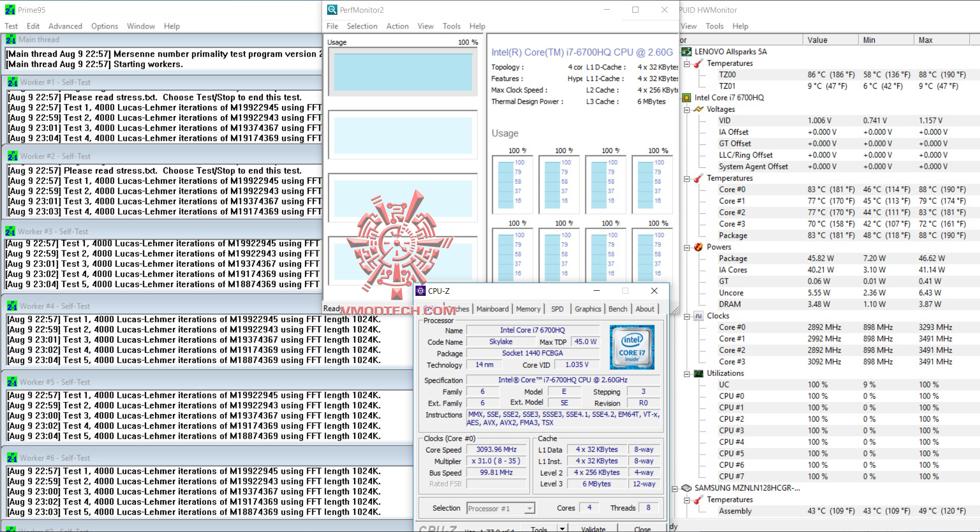
Task: Click the CPU-Z title bar icon
Action: coord(421,291)
